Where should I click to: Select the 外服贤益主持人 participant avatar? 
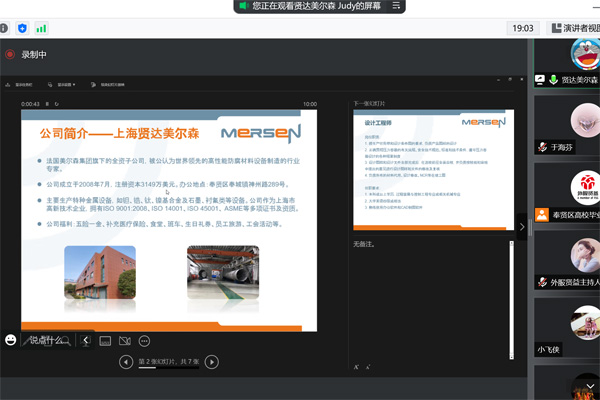pyautogui.click(x=585, y=255)
